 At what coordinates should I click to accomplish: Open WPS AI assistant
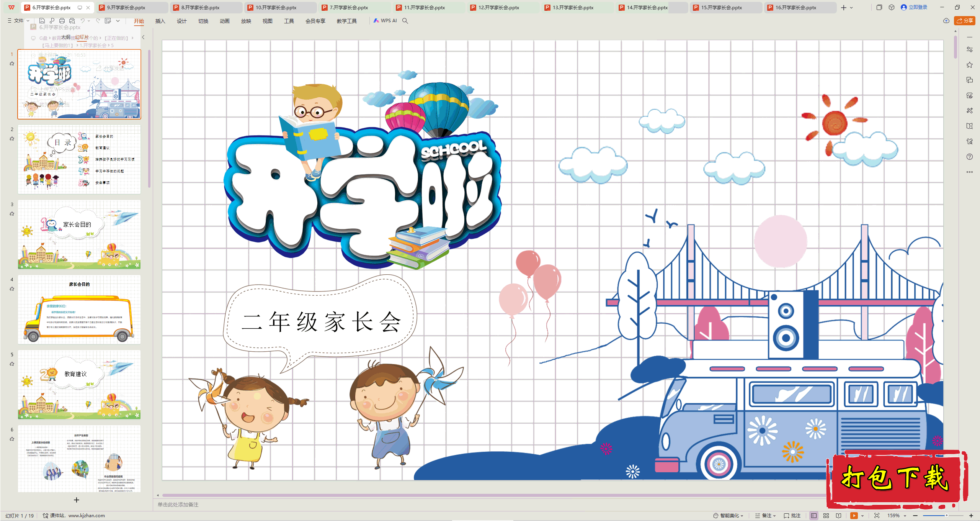pyautogui.click(x=385, y=21)
